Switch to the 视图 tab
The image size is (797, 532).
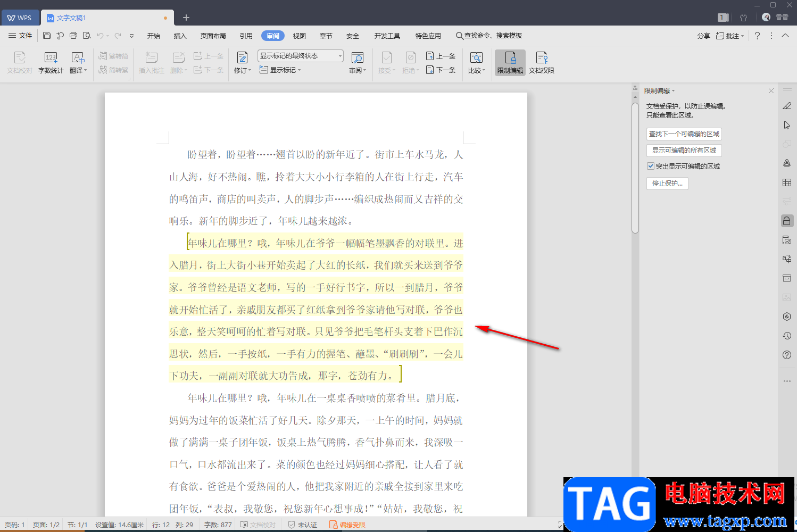click(x=300, y=36)
